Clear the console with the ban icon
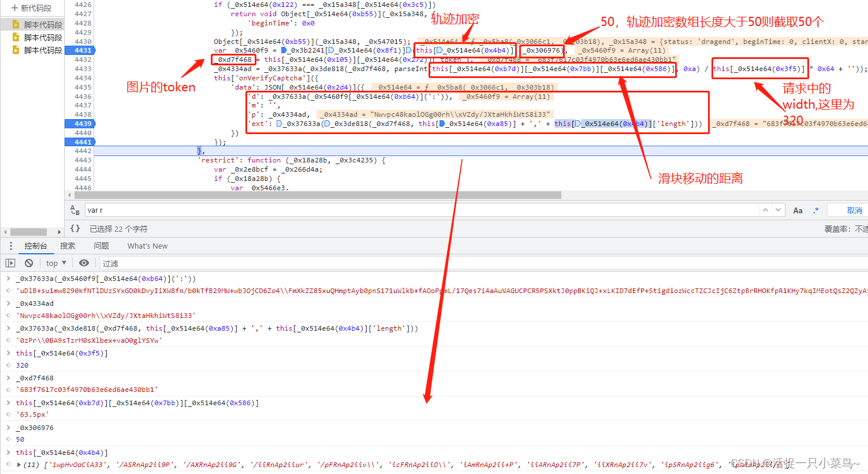The width and height of the screenshot is (868, 474). [29, 263]
